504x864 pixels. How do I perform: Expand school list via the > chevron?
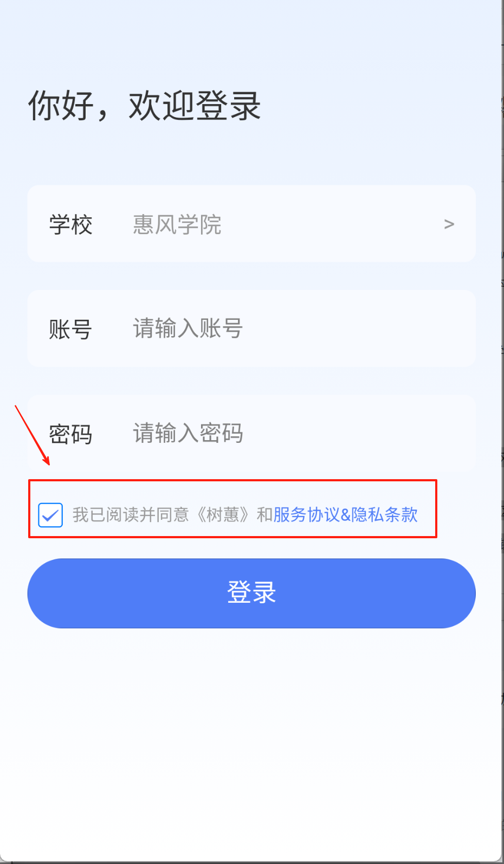[449, 224]
